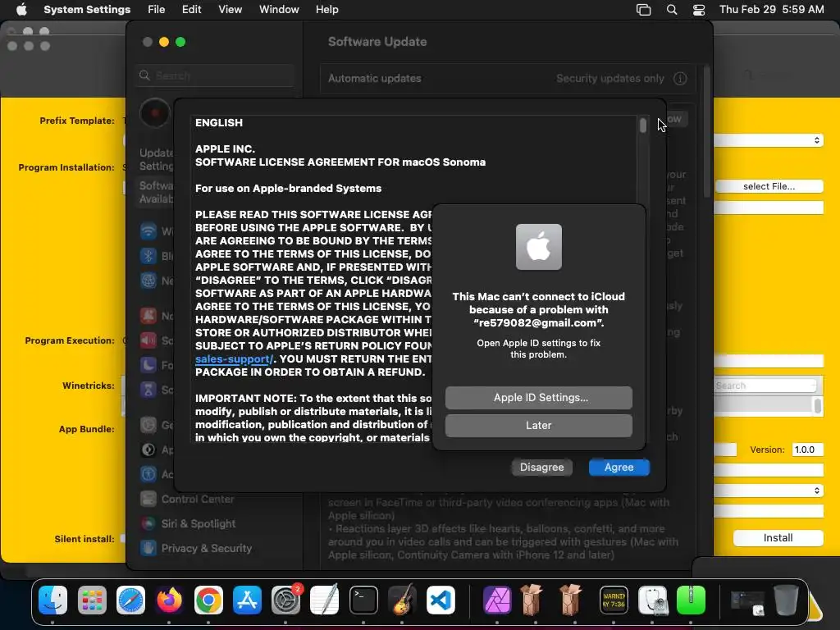840x630 pixels.
Task: Select the Wi-Fi icon in settings sidebar
Action: (x=148, y=231)
